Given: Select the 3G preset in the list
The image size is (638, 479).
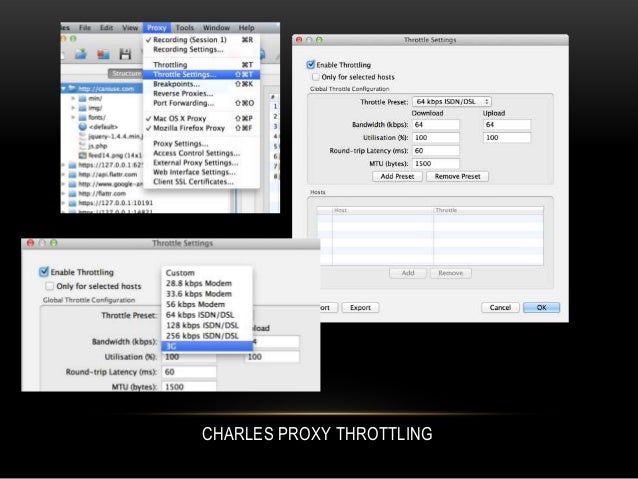Looking at the screenshot, I should [x=207, y=346].
